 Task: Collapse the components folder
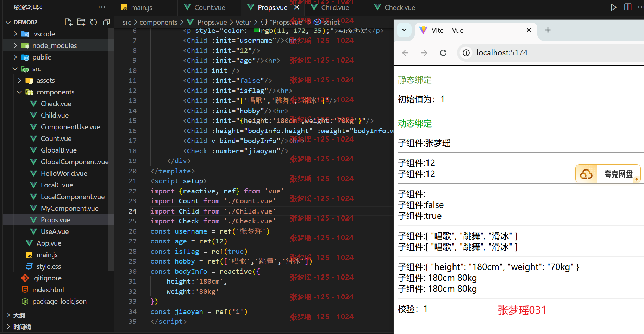[x=19, y=92]
